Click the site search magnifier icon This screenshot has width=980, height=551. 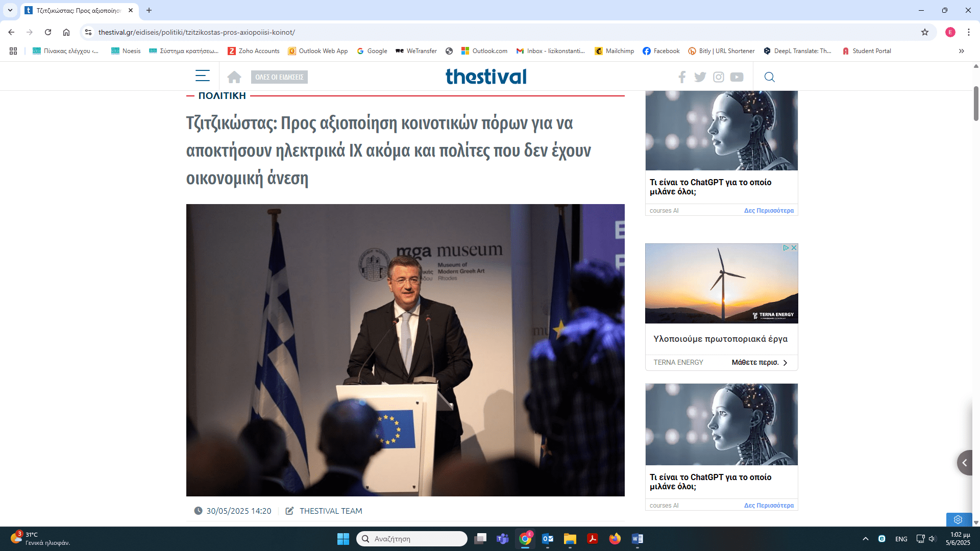[x=769, y=77]
